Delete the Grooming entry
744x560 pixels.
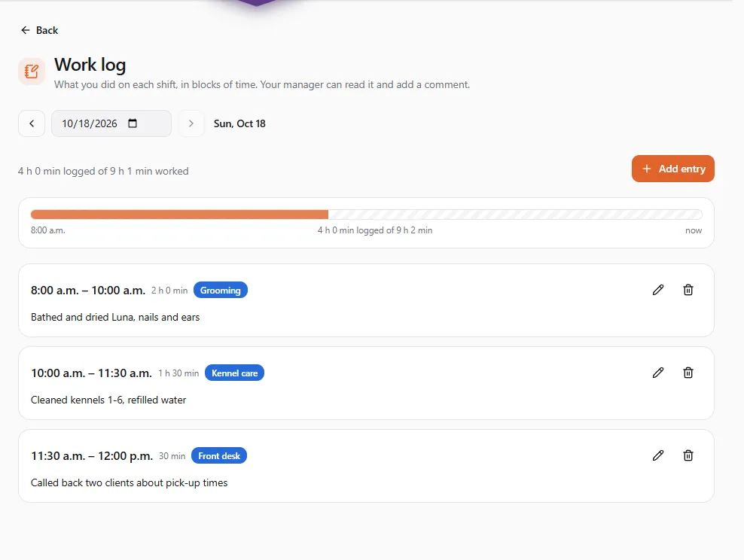tap(688, 290)
